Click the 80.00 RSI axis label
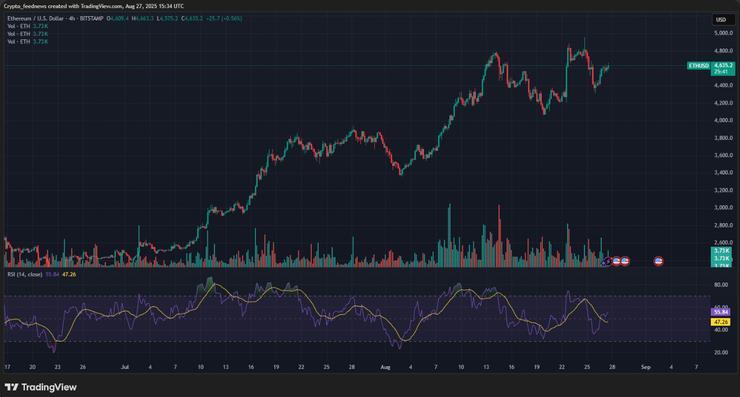Screen dimensions: 740x397 (x=721, y=285)
